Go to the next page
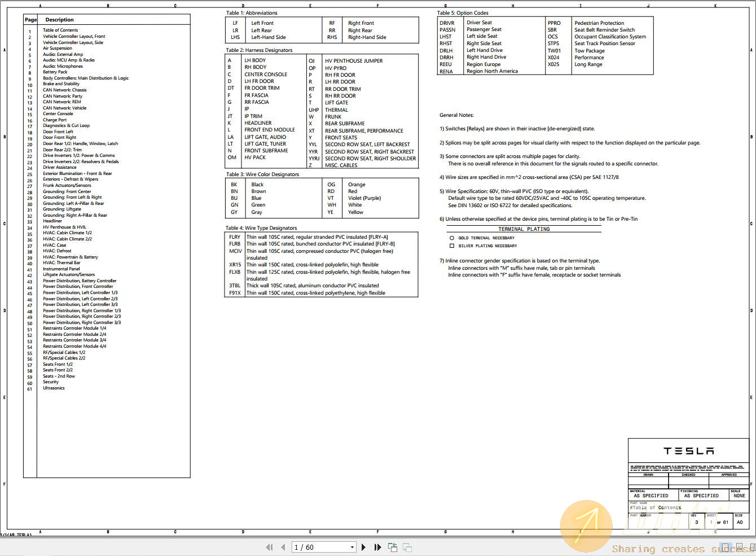 click(x=363, y=547)
